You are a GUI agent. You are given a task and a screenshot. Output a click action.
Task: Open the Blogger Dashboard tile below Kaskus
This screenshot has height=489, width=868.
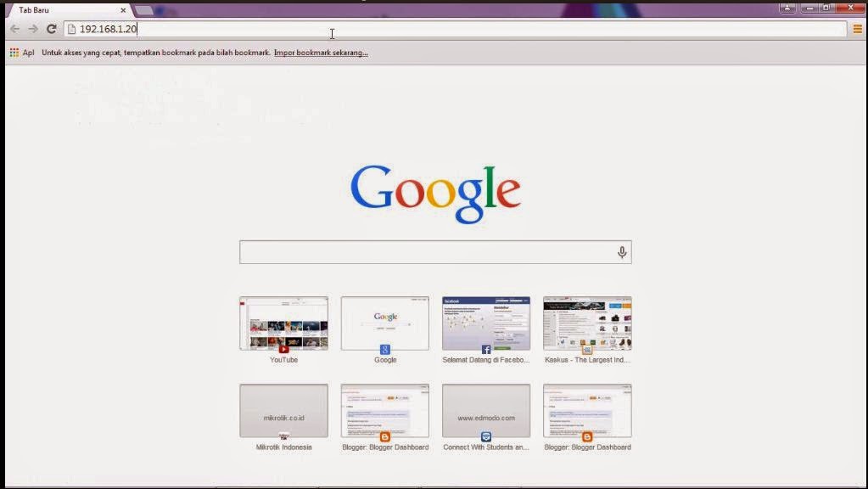(587, 411)
